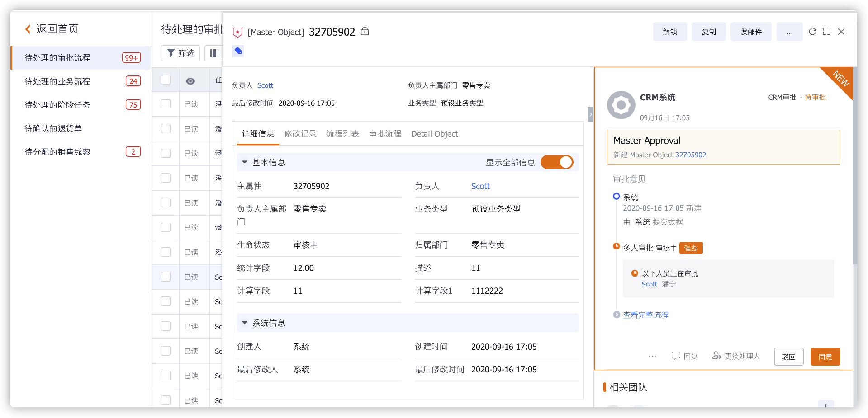Open Scott link in 基本信息 负责人
Viewport: 868px width, 418px height.
(480, 186)
